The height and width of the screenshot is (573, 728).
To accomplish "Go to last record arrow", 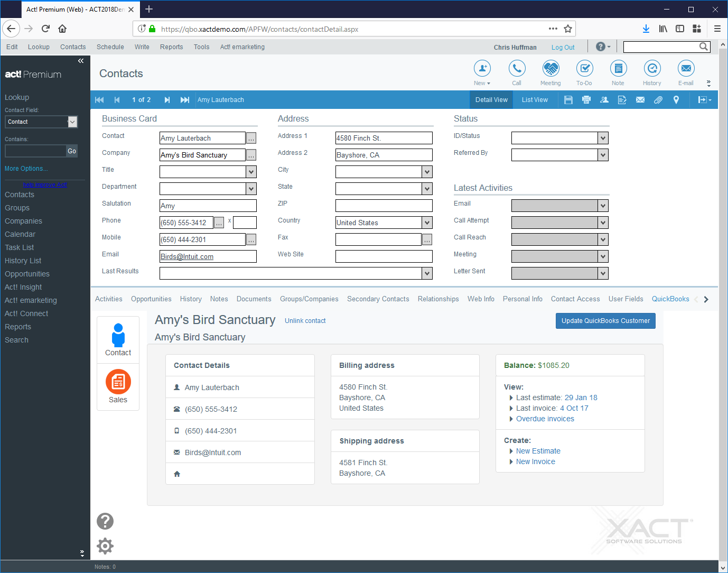I will pos(185,100).
